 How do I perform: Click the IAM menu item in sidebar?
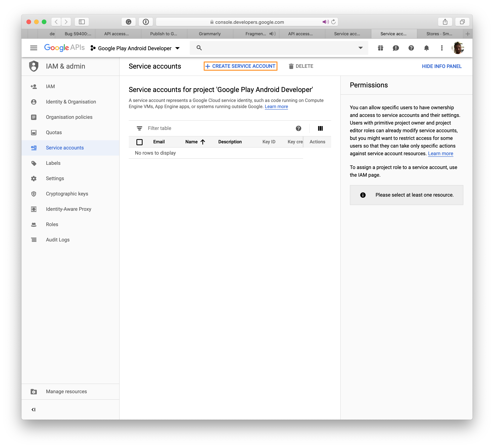pos(50,86)
